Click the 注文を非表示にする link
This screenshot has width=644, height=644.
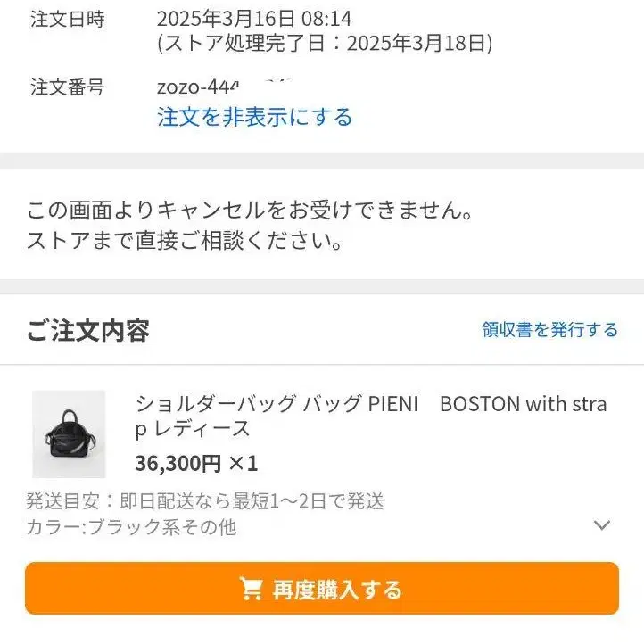pos(254,117)
